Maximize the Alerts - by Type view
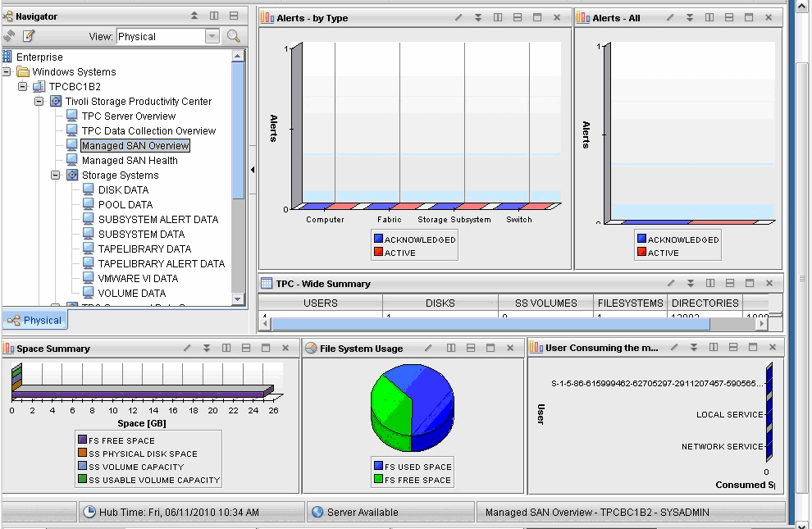Viewport: 812px width, 529px height. (537, 17)
